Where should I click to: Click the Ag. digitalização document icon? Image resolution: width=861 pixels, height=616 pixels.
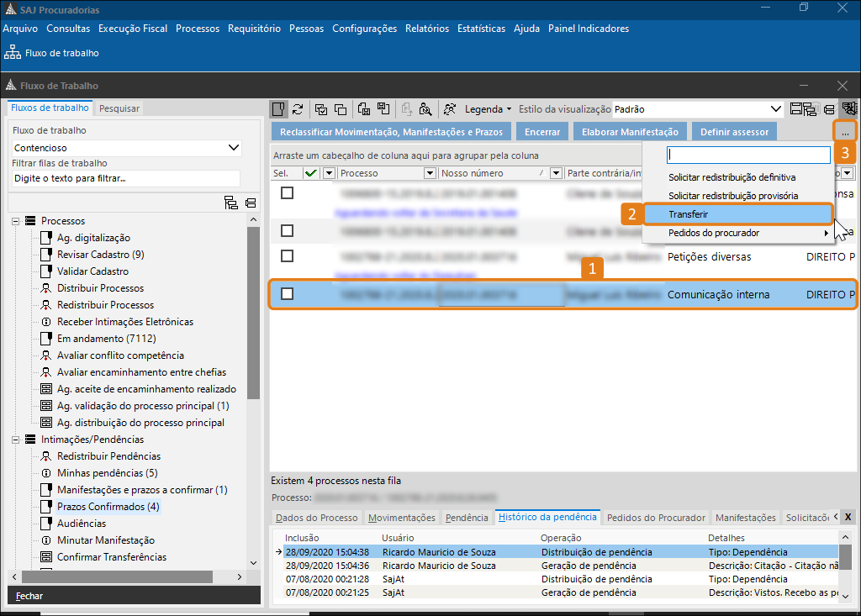point(47,238)
